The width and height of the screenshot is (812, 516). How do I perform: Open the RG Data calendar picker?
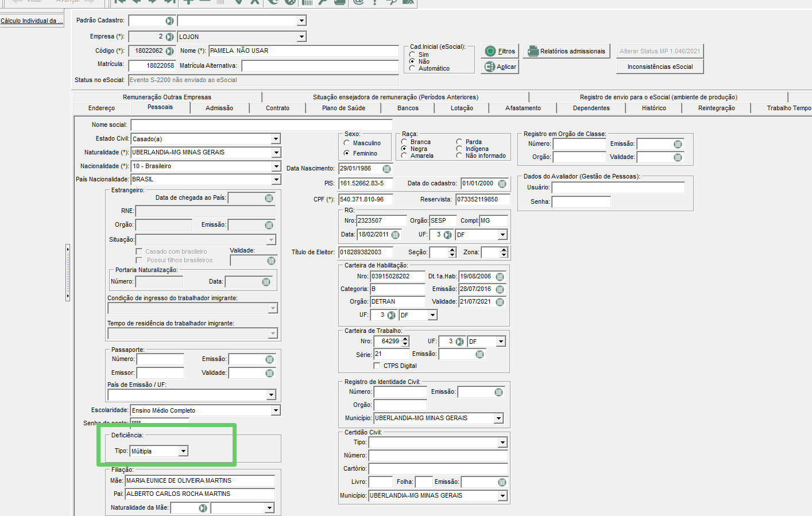(x=395, y=235)
